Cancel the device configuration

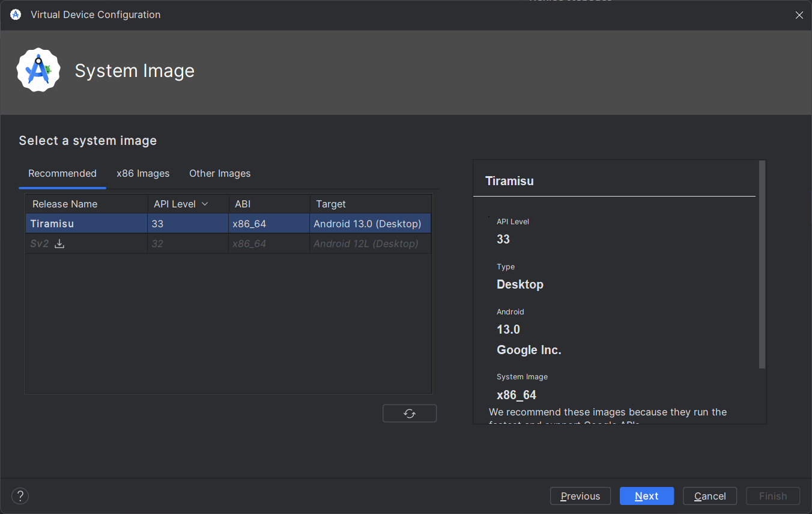point(710,496)
